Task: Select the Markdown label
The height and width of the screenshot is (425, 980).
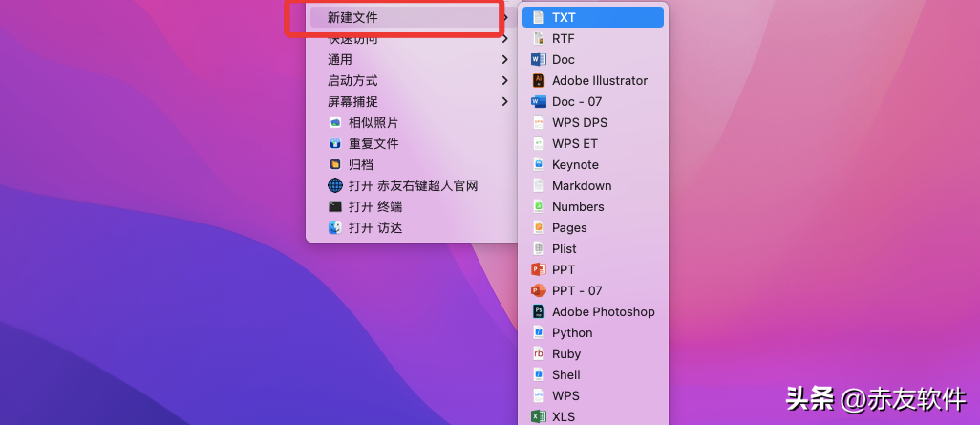Action: [x=582, y=185]
